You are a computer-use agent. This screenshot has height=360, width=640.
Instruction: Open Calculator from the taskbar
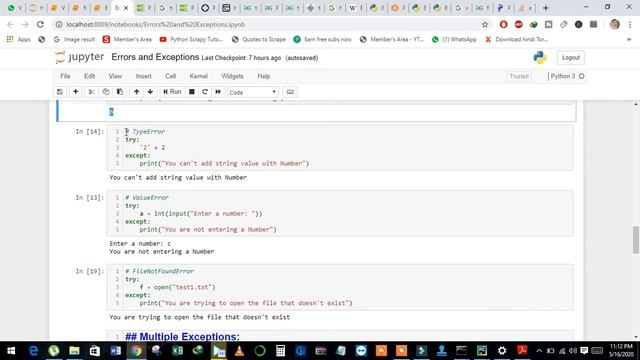[280, 351]
